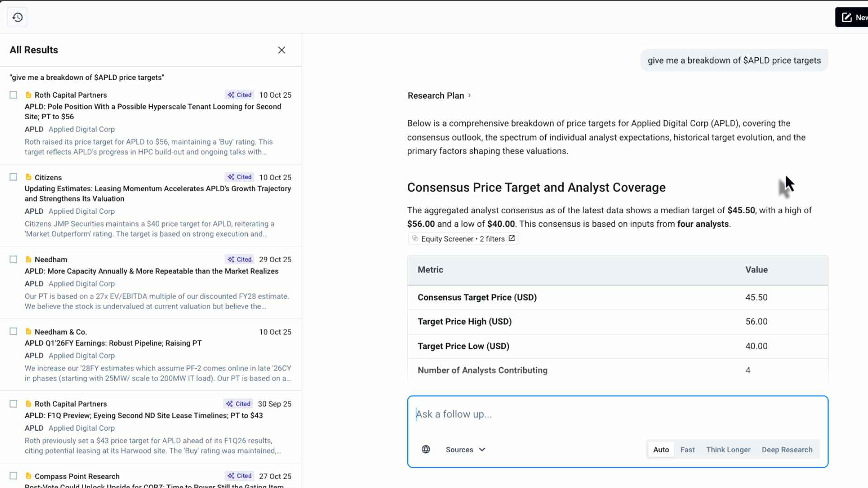The image size is (868, 488).
Task: Click the globe web search icon
Action: point(426,449)
